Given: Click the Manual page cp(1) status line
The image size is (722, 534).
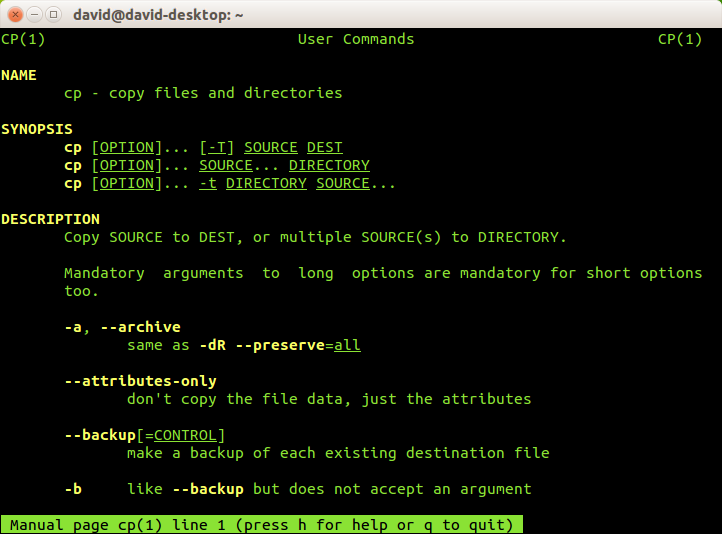Looking at the screenshot, I should coord(261,525).
